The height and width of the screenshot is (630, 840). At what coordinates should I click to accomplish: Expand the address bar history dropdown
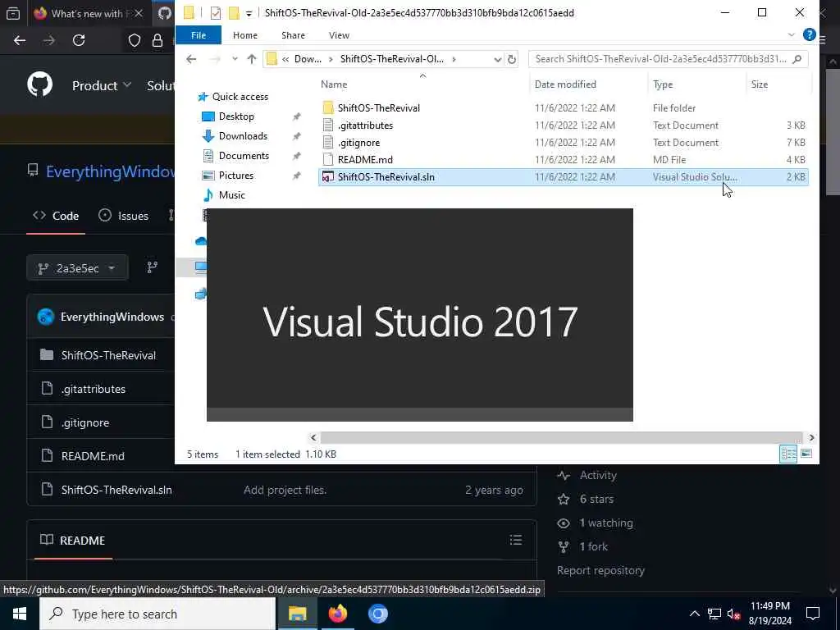coord(497,59)
